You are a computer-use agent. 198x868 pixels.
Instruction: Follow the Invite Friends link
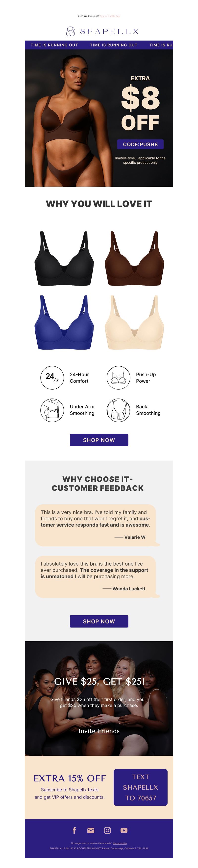click(99, 731)
